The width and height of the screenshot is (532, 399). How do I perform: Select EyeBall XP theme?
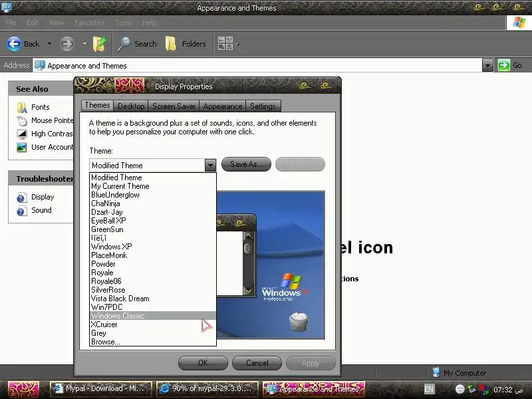coord(153,221)
